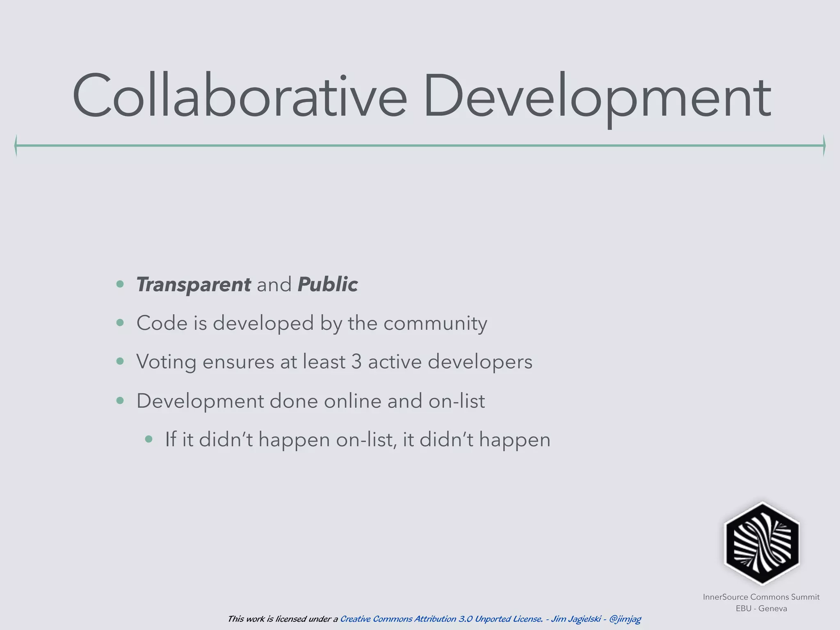The width and height of the screenshot is (840, 630).
Task: Click the left arrowhead of the divider line
Action: pyautogui.click(x=16, y=145)
